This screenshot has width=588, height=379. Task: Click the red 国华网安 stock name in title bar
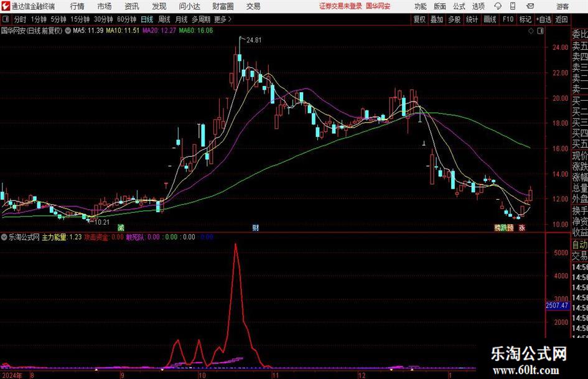[378, 6]
